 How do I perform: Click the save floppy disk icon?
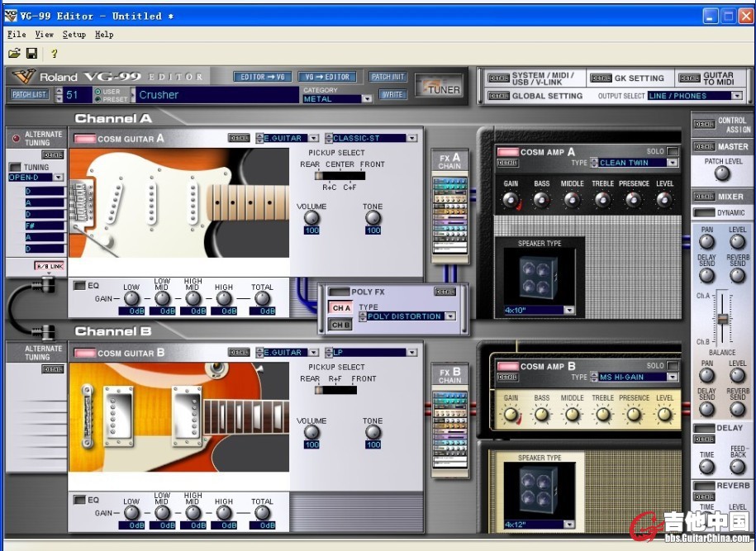click(x=31, y=54)
